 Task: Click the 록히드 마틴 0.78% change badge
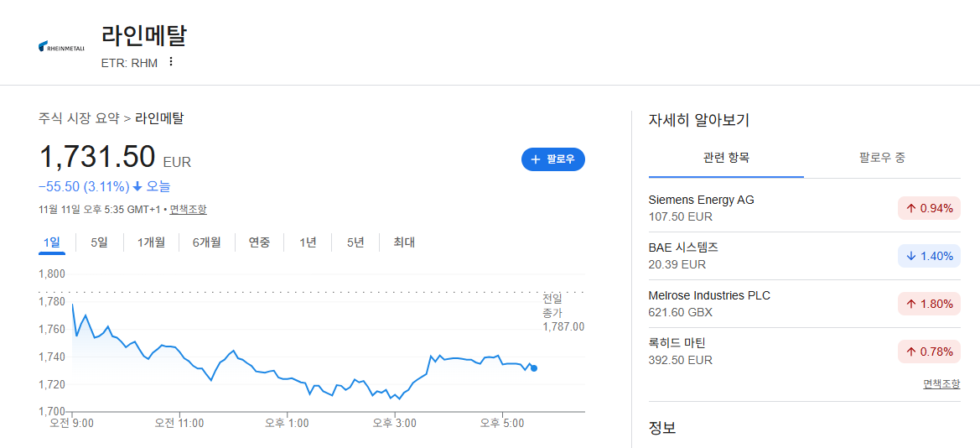(929, 351)
